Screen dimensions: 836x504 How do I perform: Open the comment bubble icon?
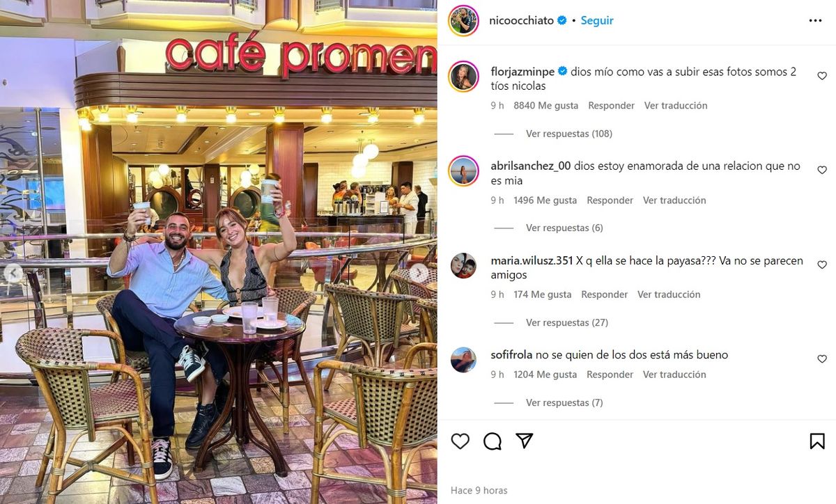coord(493,441)
